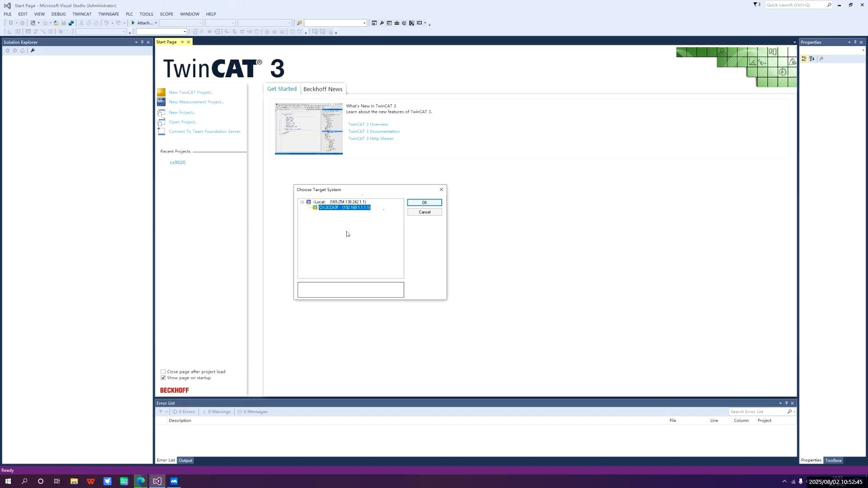868x488 pixels.
Task: Open Visual Studio from the taskbar
Action: pyautogui.click(x=157, y=481)
